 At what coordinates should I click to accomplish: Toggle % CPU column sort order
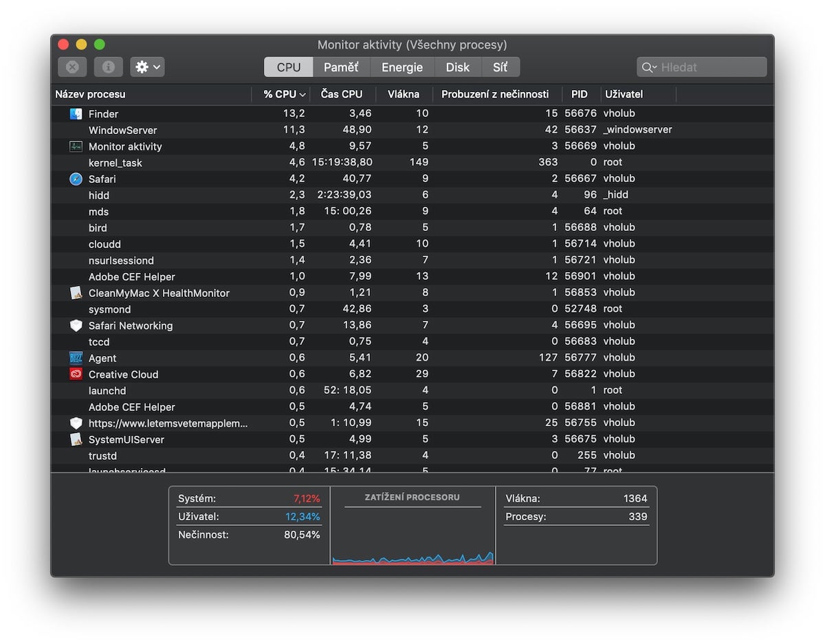(x=281, y=94)
